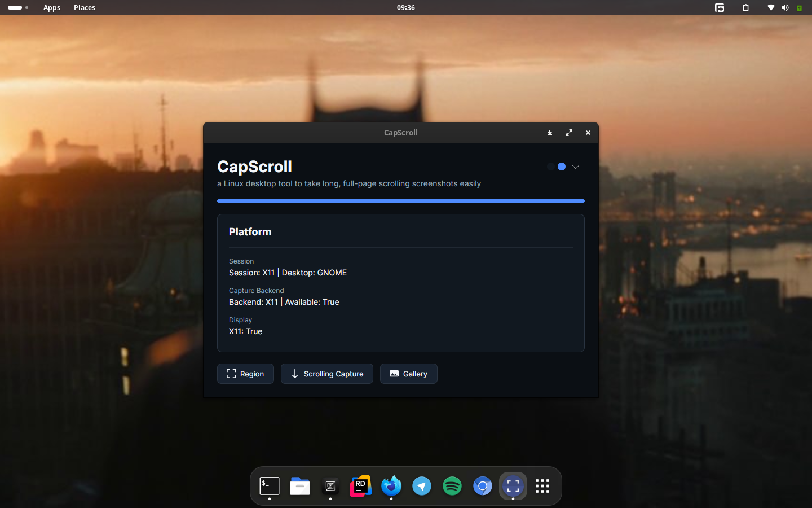812x508 pixels.
Task: Close the CapScroll window
Action: pyautogui.click(x=588, y=133)
